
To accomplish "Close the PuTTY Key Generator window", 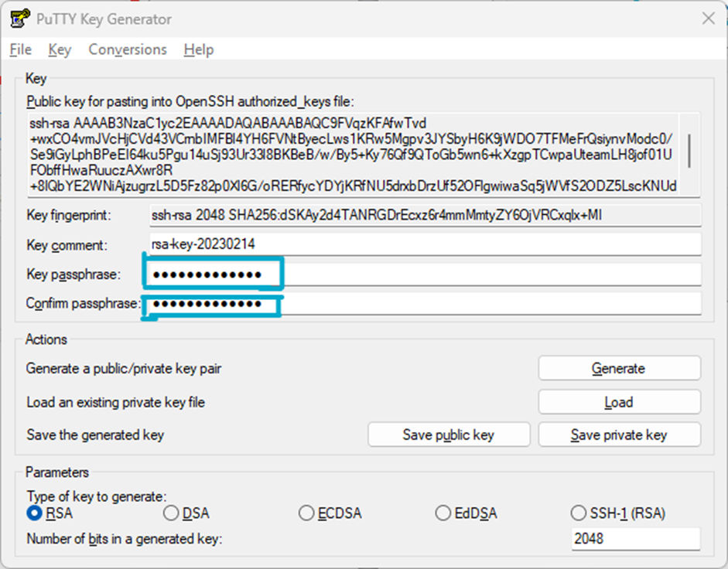I will pos(708,19).
